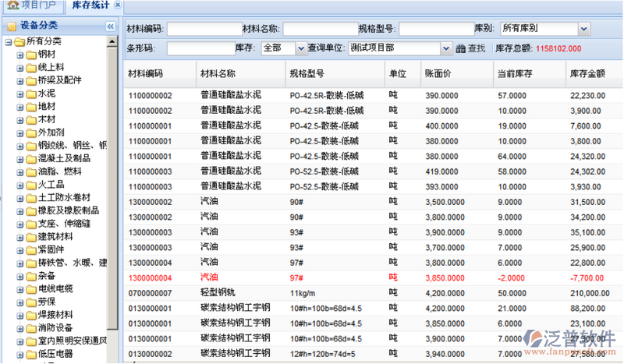
Task: Collapse the 所有分类 root node
Action: (7, 41)
